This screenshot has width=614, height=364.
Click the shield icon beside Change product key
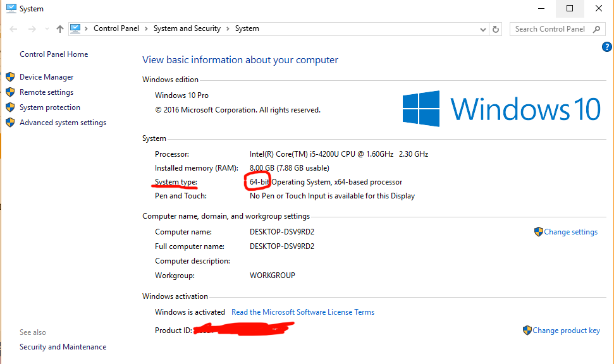pos(527,331)
